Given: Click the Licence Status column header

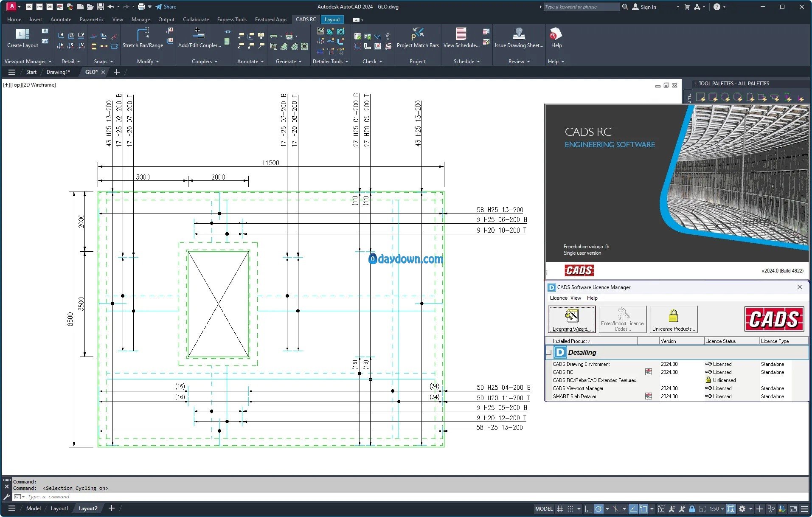Looking at the screenshot, I should tap(731, 341).
